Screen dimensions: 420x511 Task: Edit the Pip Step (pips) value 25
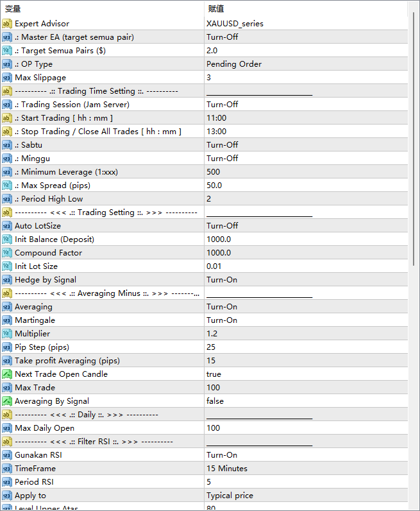pyautogui.click(x=211, y=347)
